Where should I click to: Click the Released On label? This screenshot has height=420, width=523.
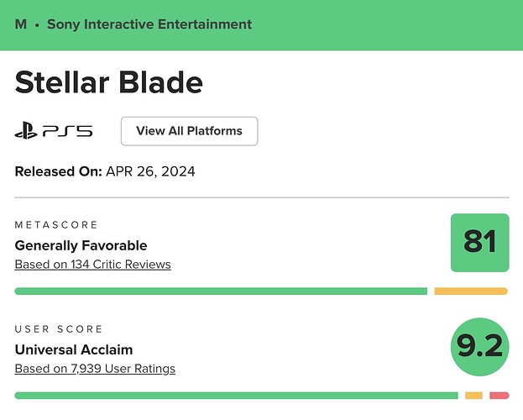tap(58, 171)
